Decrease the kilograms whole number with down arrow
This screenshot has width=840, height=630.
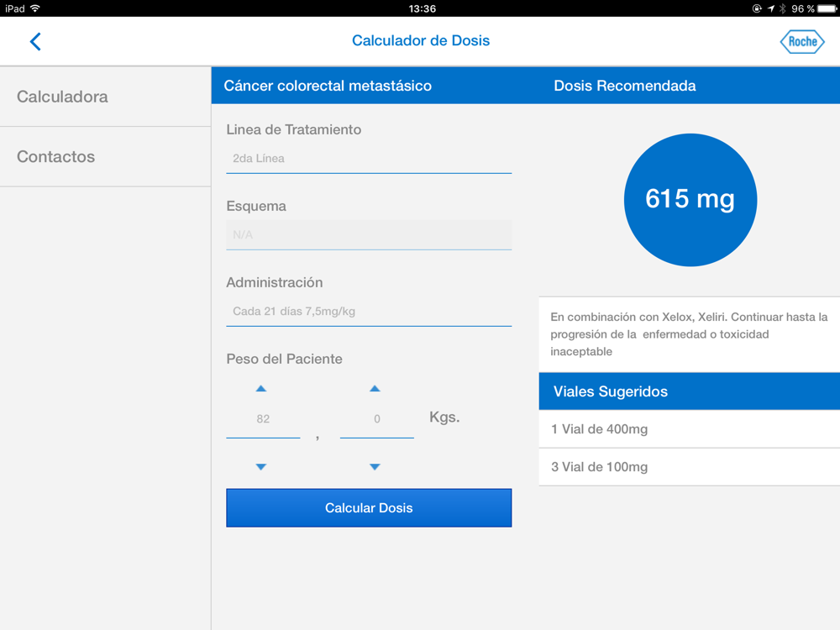click(x=261, y=467)
